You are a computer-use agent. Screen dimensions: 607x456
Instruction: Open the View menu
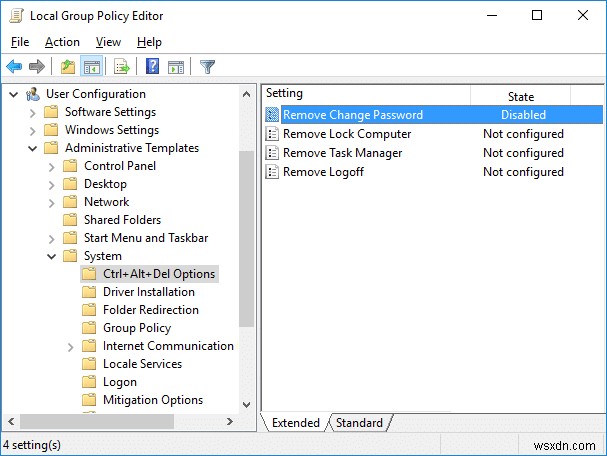108,42
